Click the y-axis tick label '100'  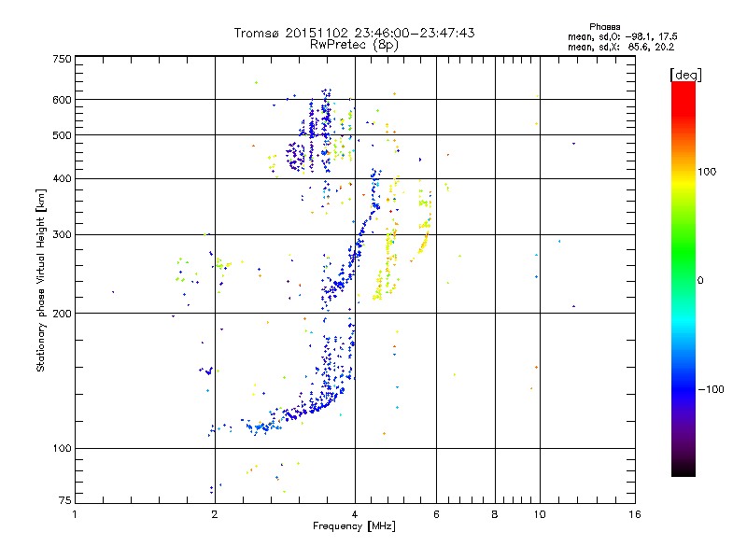[62, 449]
